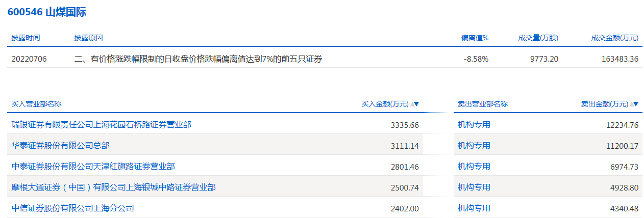Open 中泰证券天津红旗路证券营业部 link

coord(93,167)
